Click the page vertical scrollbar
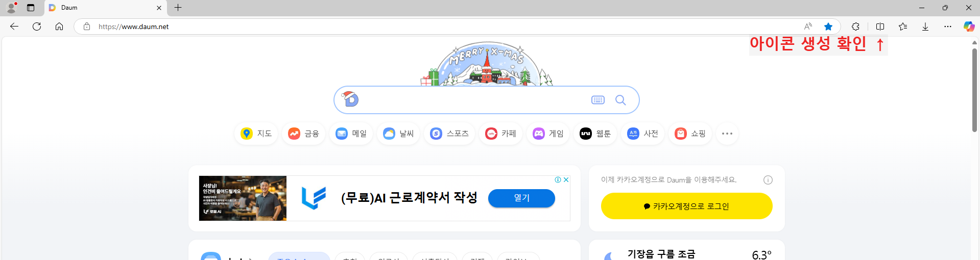The height and width of the screenshot is (260, 980). (975, 90)
